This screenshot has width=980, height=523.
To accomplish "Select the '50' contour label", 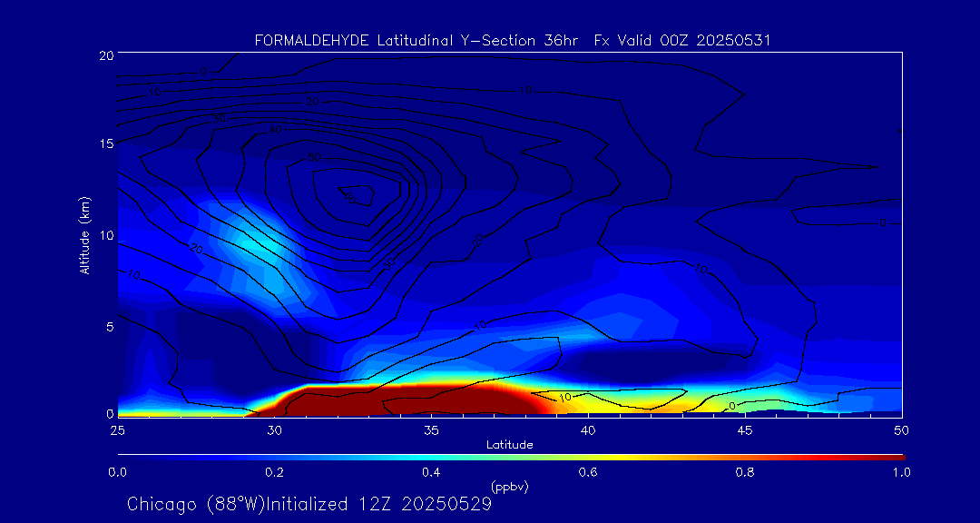I will 314,156.
